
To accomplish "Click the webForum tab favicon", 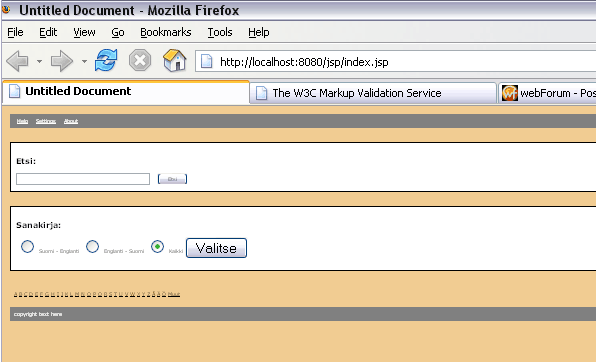I will point(510,93).
